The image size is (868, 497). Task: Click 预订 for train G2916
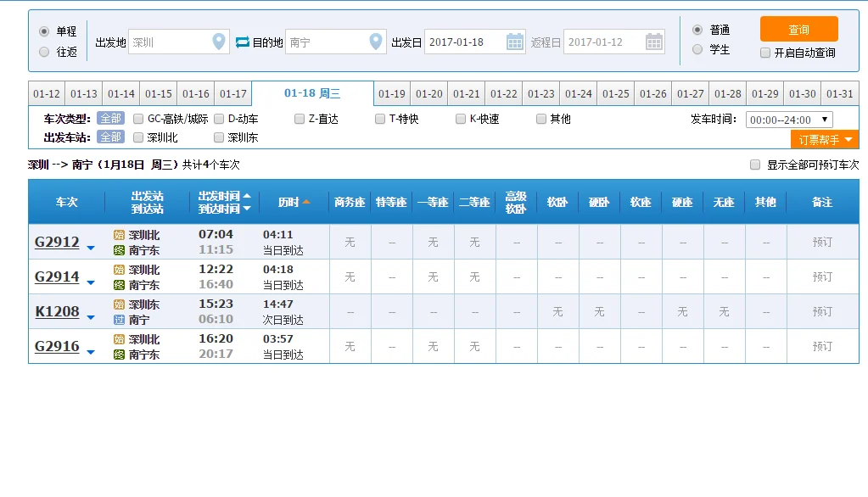(822, 345)
